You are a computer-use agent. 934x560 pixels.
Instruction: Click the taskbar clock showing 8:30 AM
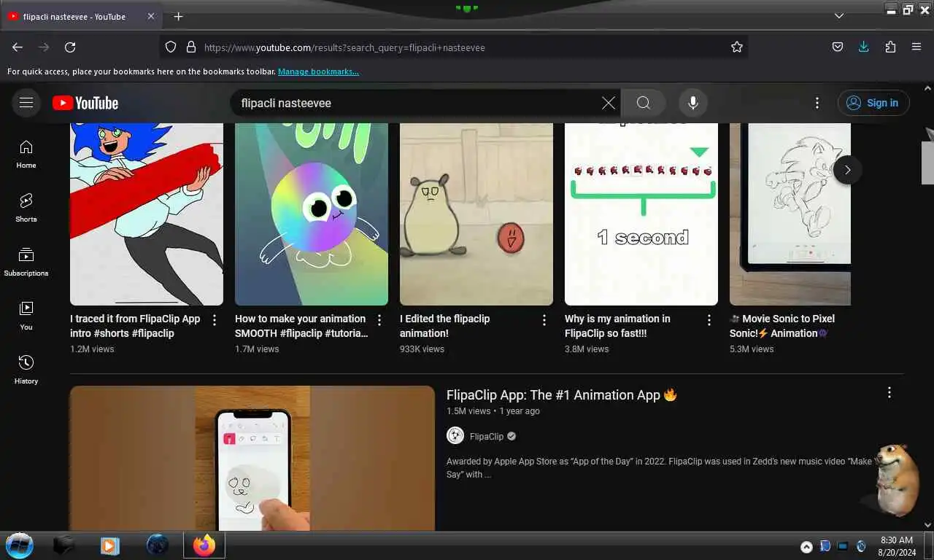[x=896, y=546]
